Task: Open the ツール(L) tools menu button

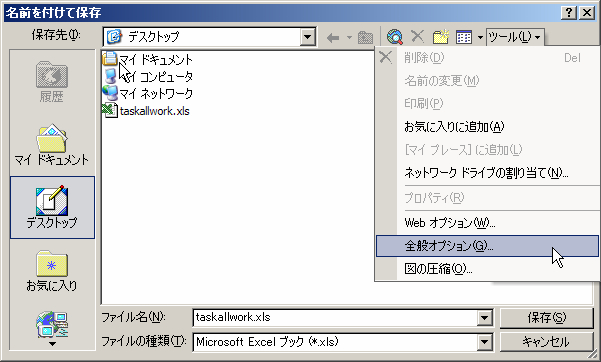Action: point(514,37)
